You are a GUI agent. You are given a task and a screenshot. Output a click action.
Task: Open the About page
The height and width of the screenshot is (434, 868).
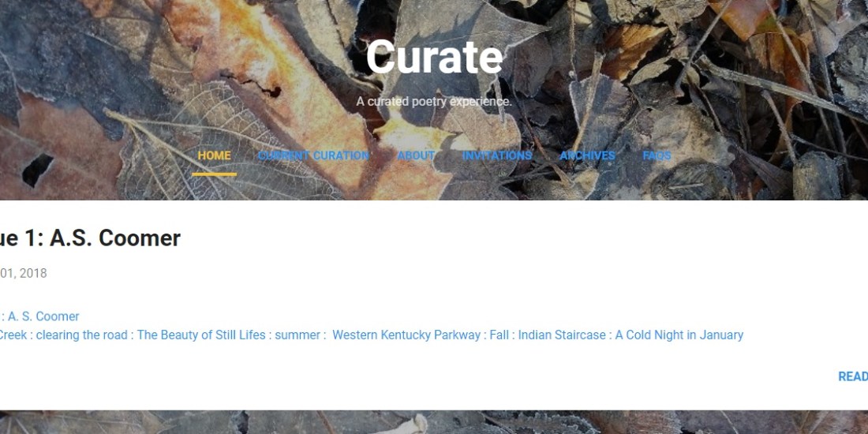[x=416, y=156]
